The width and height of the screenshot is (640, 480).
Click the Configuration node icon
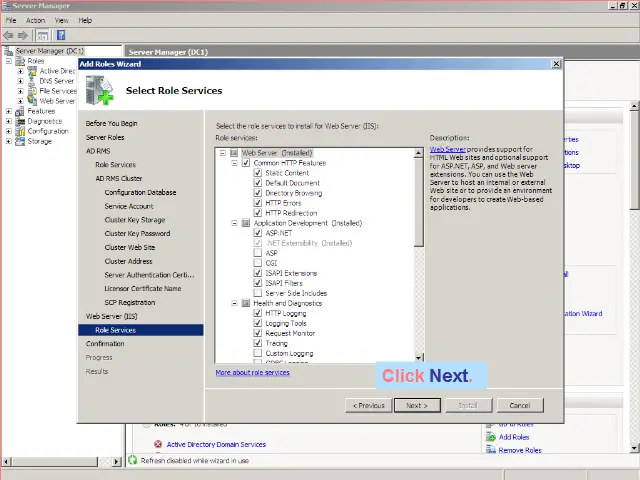point(20,131)
